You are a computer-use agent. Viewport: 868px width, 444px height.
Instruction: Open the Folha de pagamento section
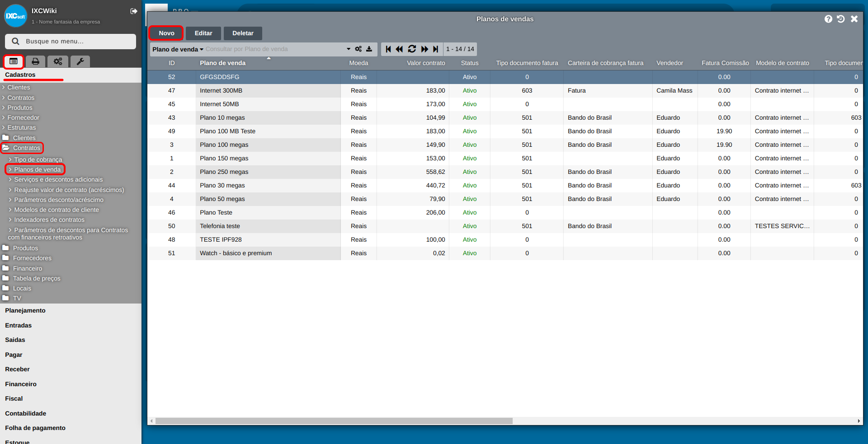[35, 428]
